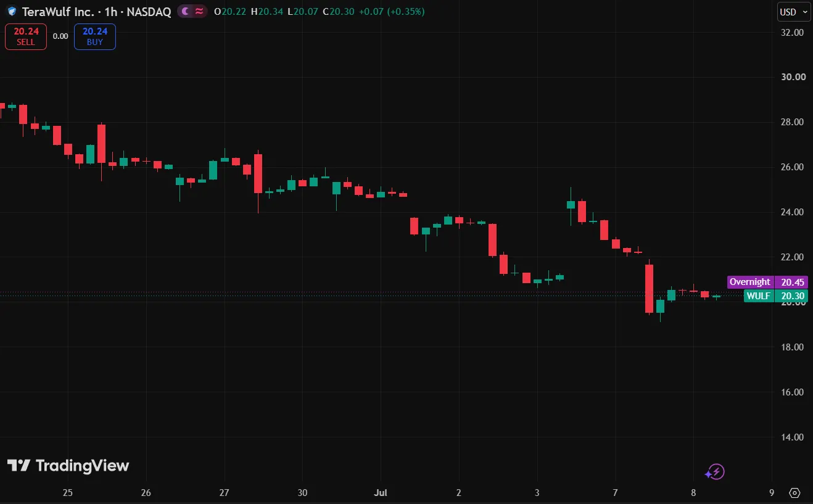
Task: Open chart settings via the hexagon gear icon
Action: click(794, 493)
